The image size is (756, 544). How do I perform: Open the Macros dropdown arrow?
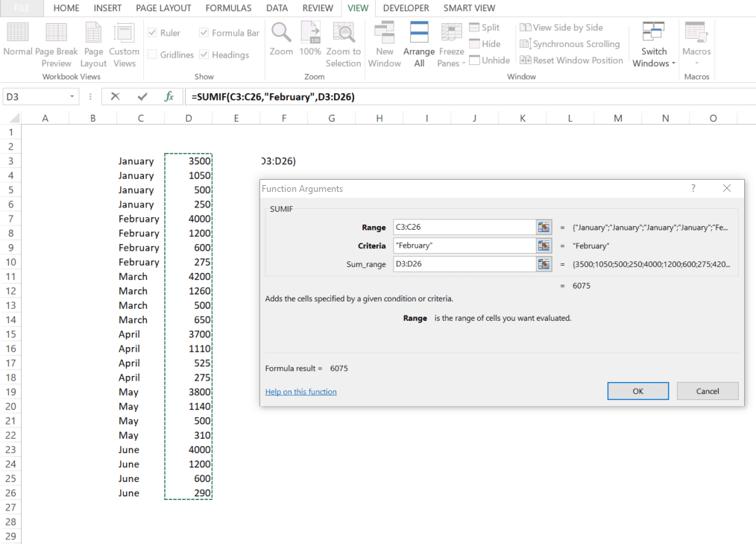click(x=696, y=63)
